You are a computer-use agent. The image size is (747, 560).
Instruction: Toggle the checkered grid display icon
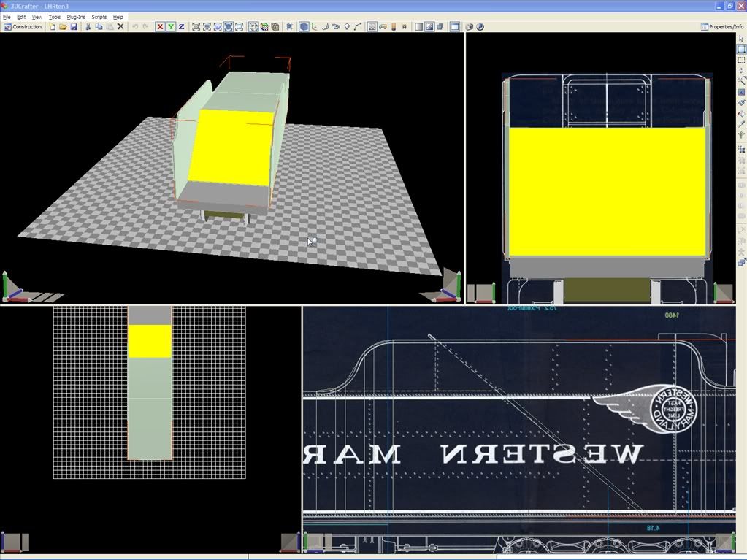(372, 27)
